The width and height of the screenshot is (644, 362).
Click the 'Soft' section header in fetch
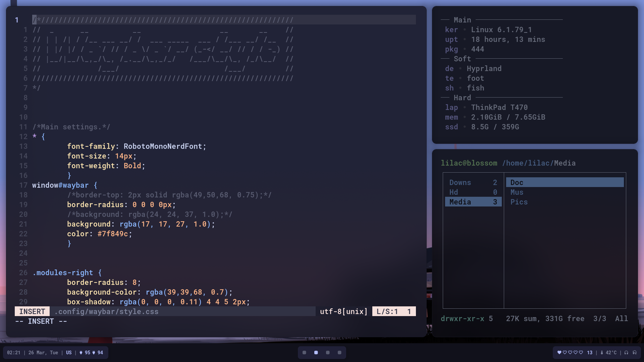pos(462,59)
